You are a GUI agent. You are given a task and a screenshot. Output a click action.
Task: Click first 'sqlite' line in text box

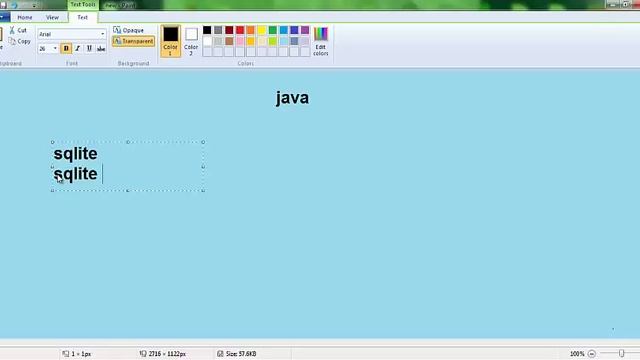pos(76,154)
